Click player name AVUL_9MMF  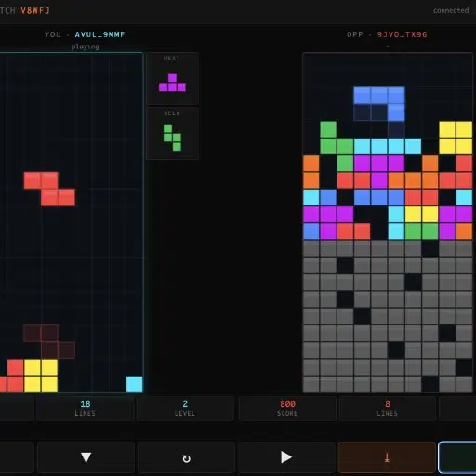click(x=99, y=34)
